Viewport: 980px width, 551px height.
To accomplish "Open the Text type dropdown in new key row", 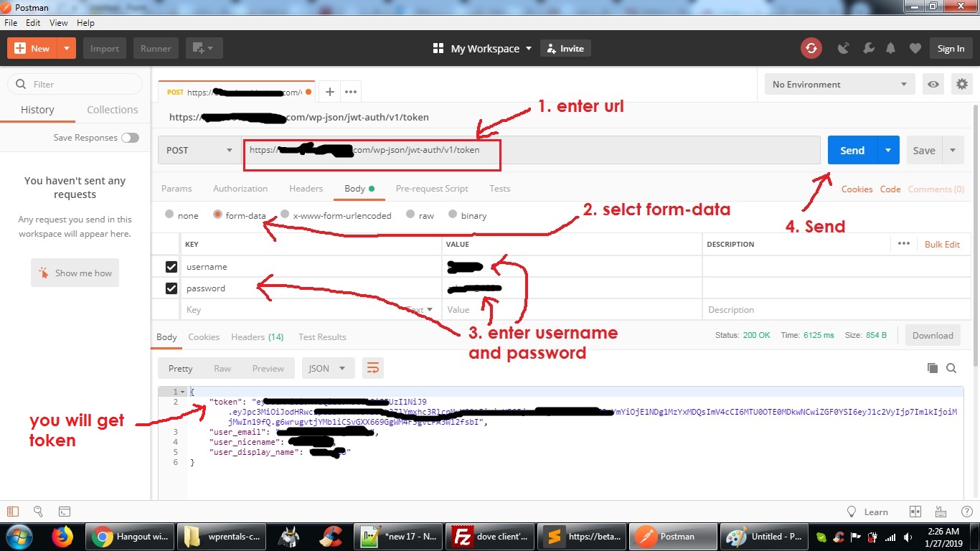I will coord(420,310).
